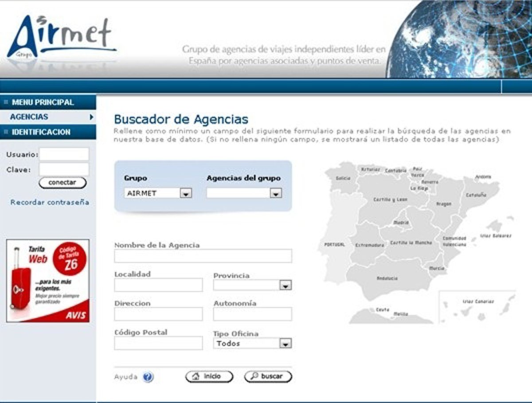The height and width of the screenshot is (403, 532).
Task: Click the Código Postal input field
Action: [158, 343]
